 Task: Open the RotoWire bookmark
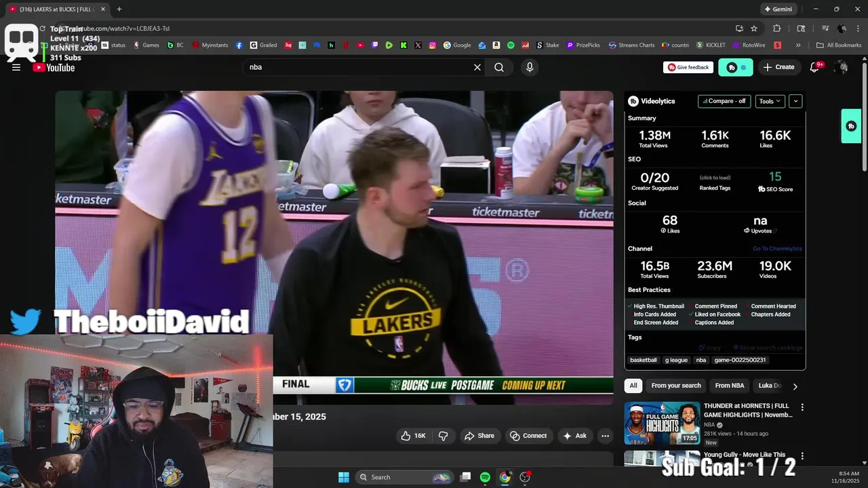point(748,45)
